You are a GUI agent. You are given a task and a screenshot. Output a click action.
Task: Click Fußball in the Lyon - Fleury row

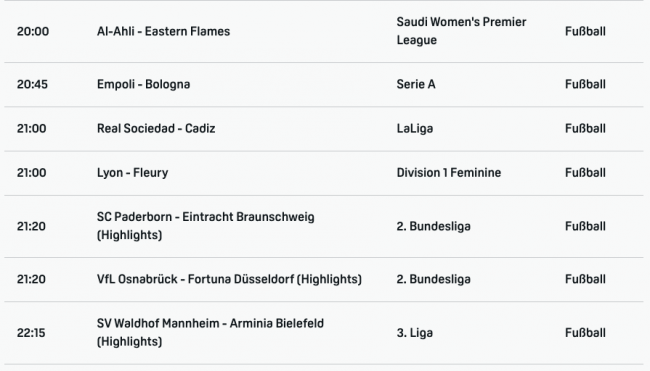coord(585,173)
